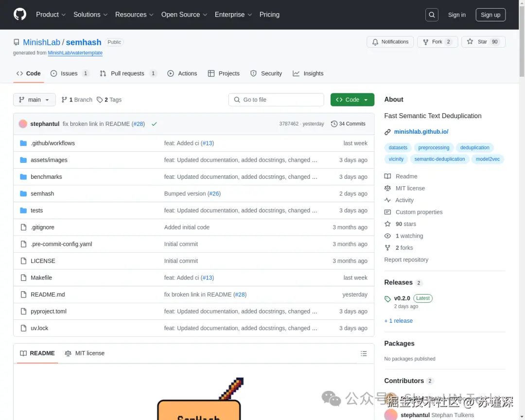
Task: Click the search magnifier icon in header
Action: coord(432,15)
